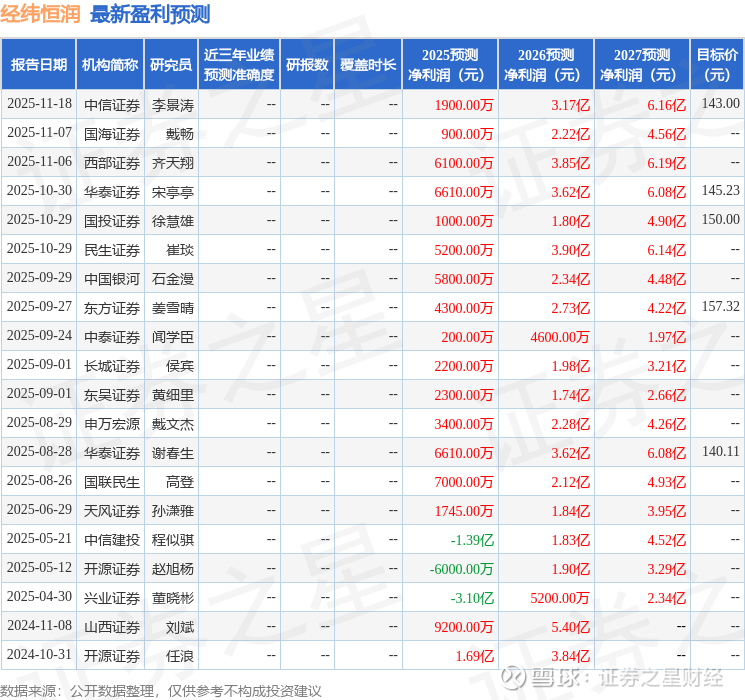Screen dimensions: 745x700
Task: Select the 2026预测净利润 column header
Action: pyautogui.click(x=546, y=65)
